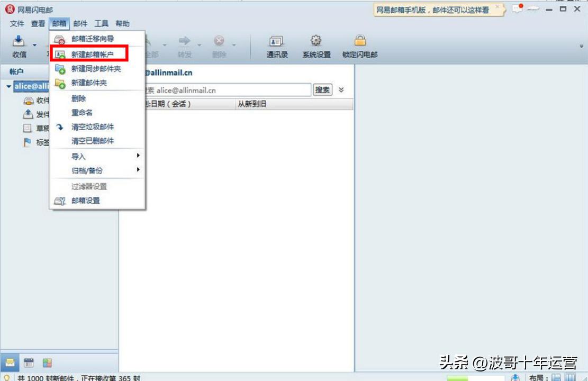Expand advanced search with the double chevron

(341, 90)
